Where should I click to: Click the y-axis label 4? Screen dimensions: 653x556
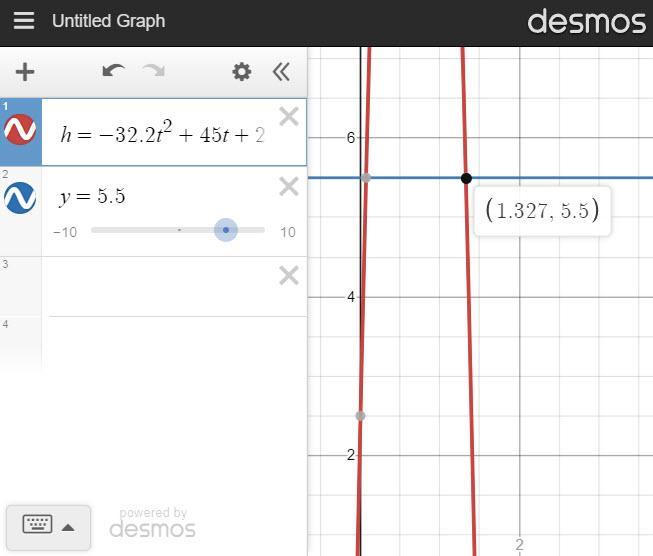tap(351, 297)
